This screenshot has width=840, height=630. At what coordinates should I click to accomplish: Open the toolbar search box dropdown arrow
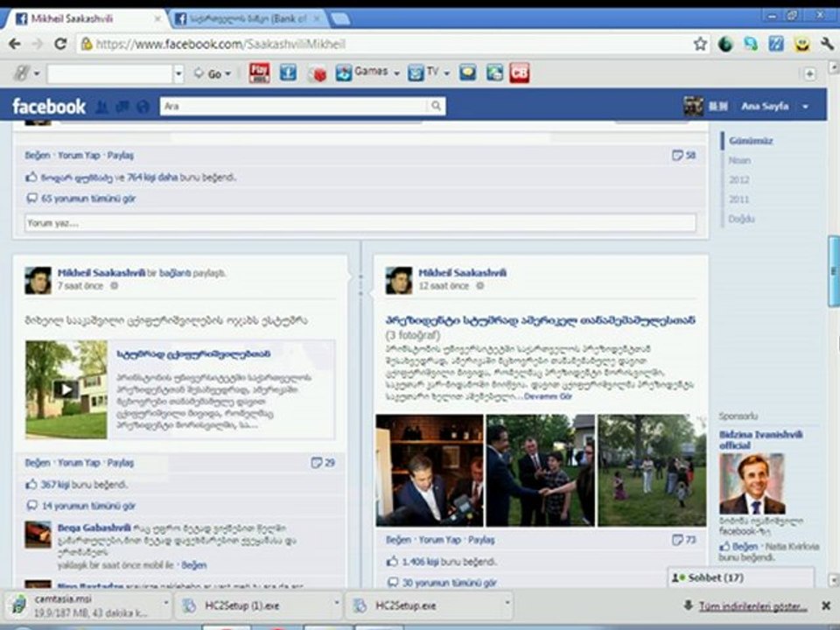[178, 73]
